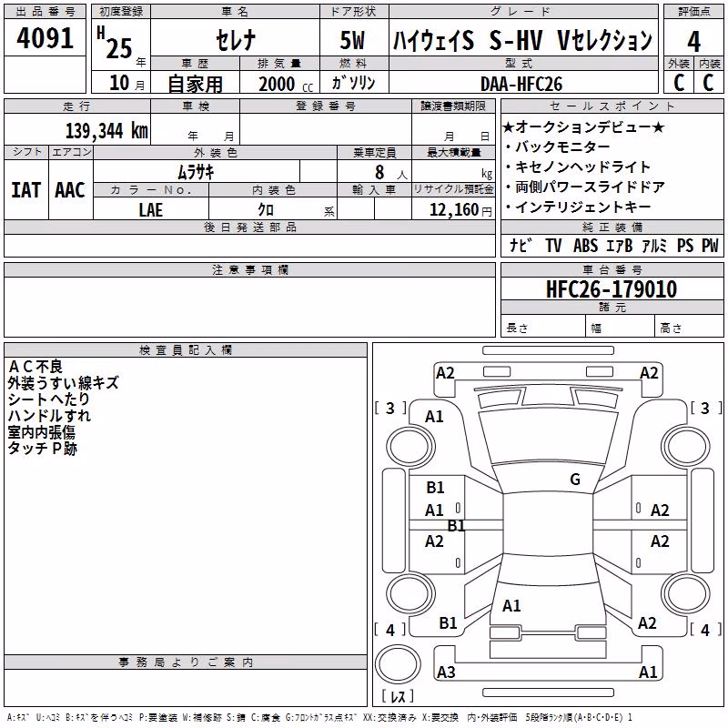
Task: Click the バックモニター sales point
Action: (557, 147)
